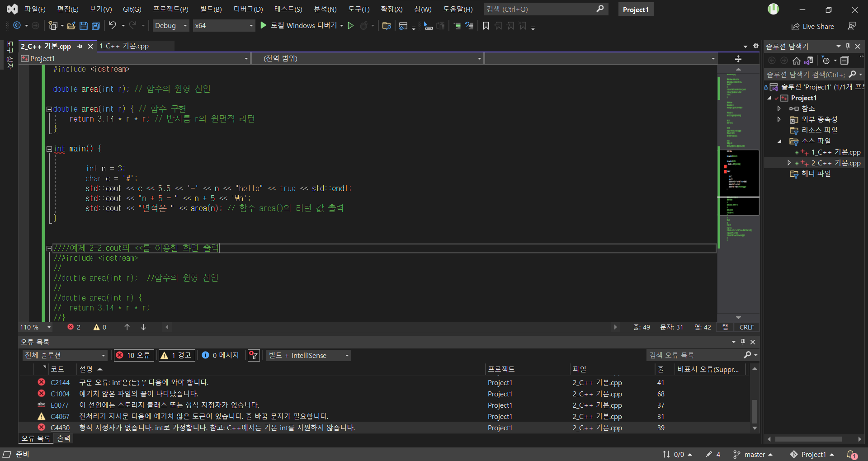Open the 빌드(B) menu
This screenshot has width=868, height=461.
click(x=211, y=9)
